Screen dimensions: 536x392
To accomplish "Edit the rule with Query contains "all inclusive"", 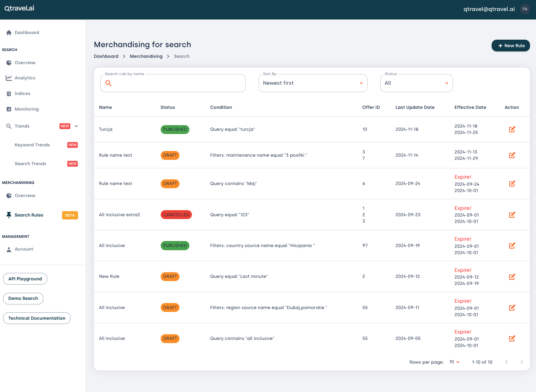I will [512, 338].
